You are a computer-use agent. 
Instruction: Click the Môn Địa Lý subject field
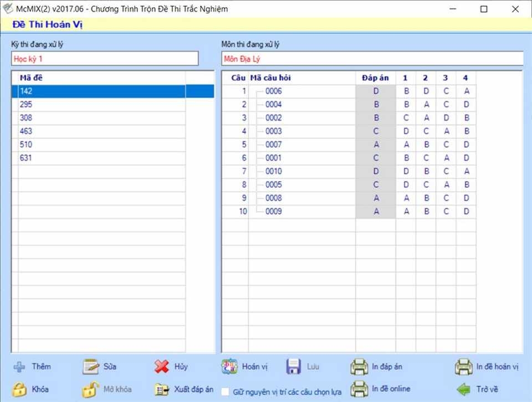(371, 59)
